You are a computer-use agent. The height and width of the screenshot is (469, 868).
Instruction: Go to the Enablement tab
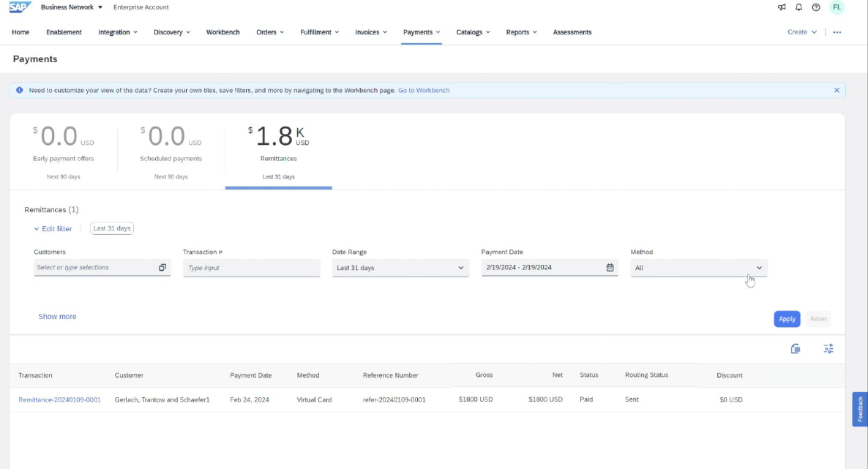coord(64,32)
